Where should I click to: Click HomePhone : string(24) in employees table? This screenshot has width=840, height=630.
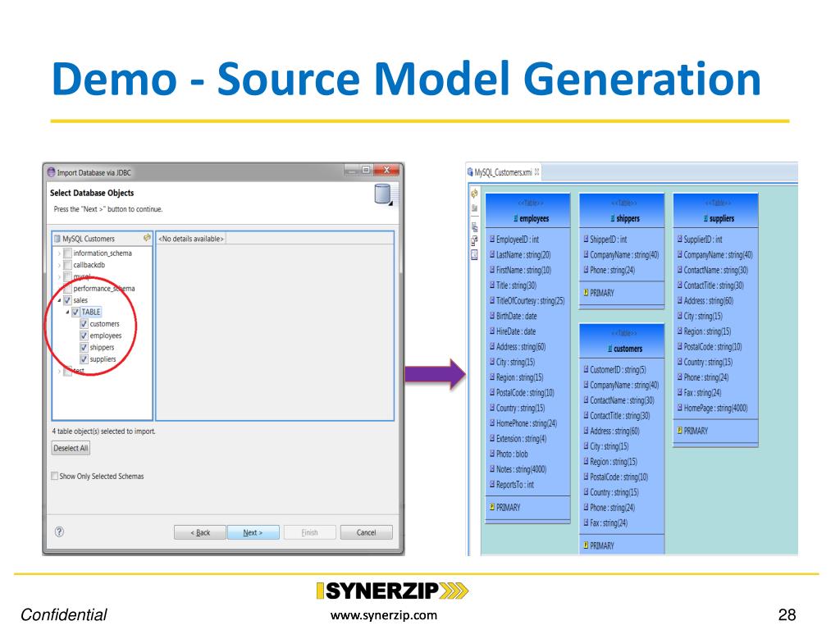click(x=526, y=422)
